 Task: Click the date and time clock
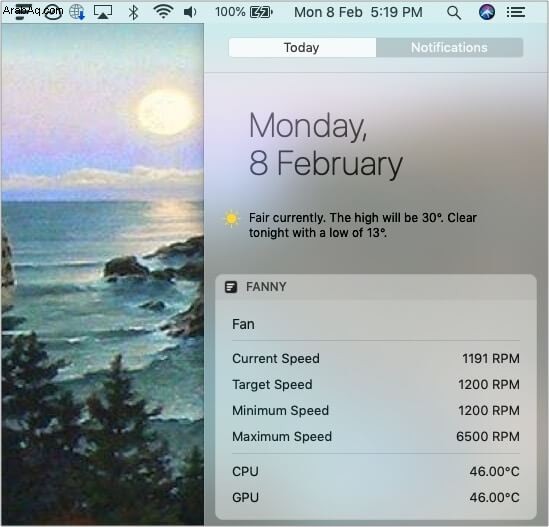point(358,12)
